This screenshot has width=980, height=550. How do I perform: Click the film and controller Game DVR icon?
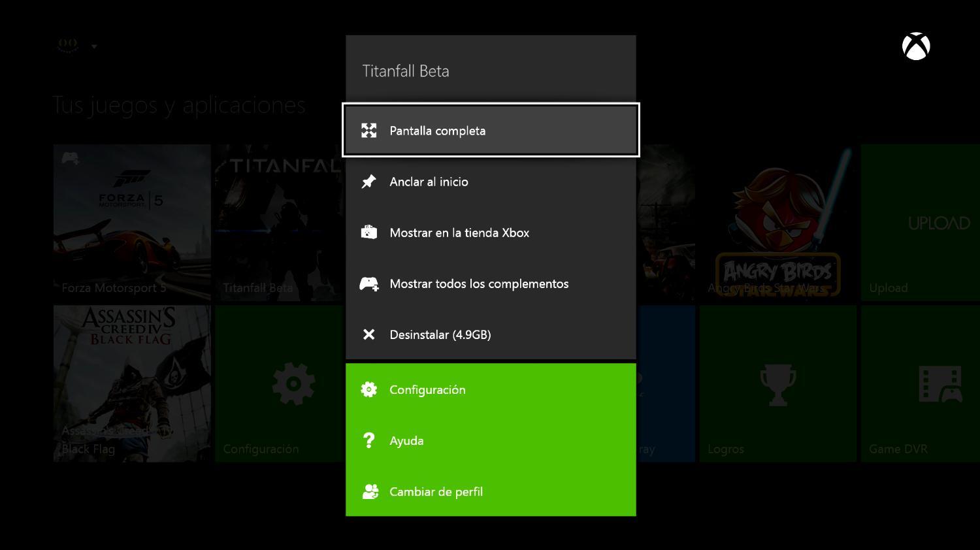[940, 383]
